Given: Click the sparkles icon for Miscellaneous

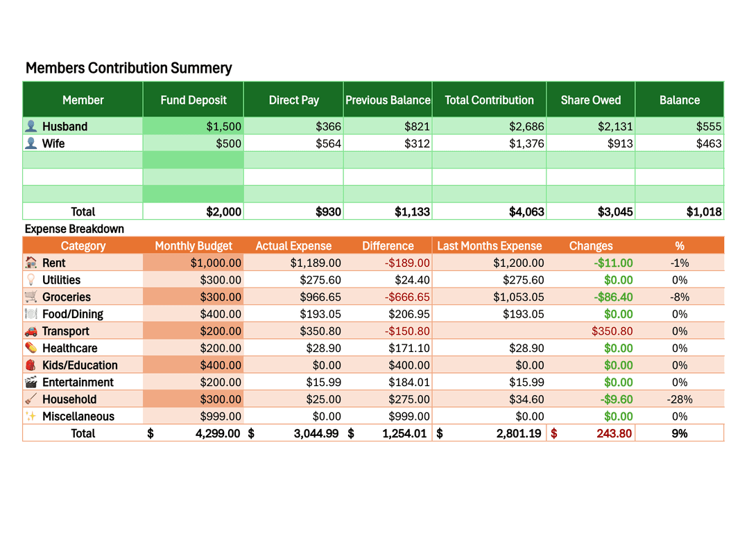Looking at the screenshot, I should click(30, 416).
